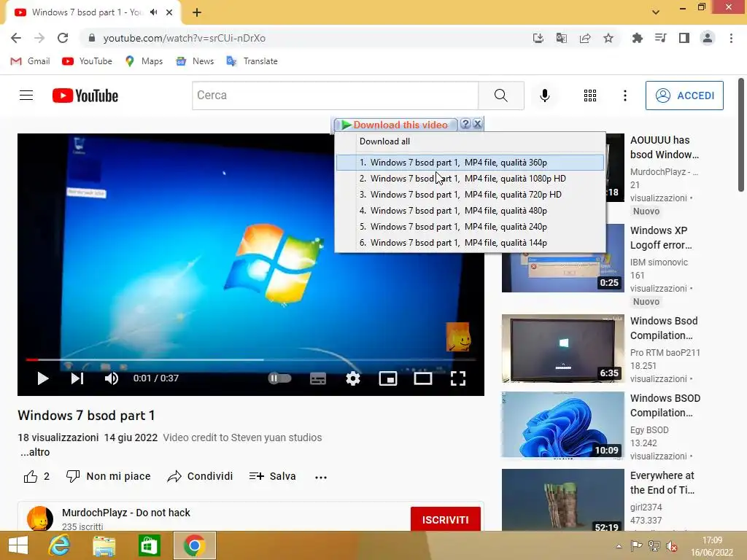The width and height of the screenshot is (747, 560).
Task: Reload the current page
Action: pyautogui.click(x=63, y=38)
